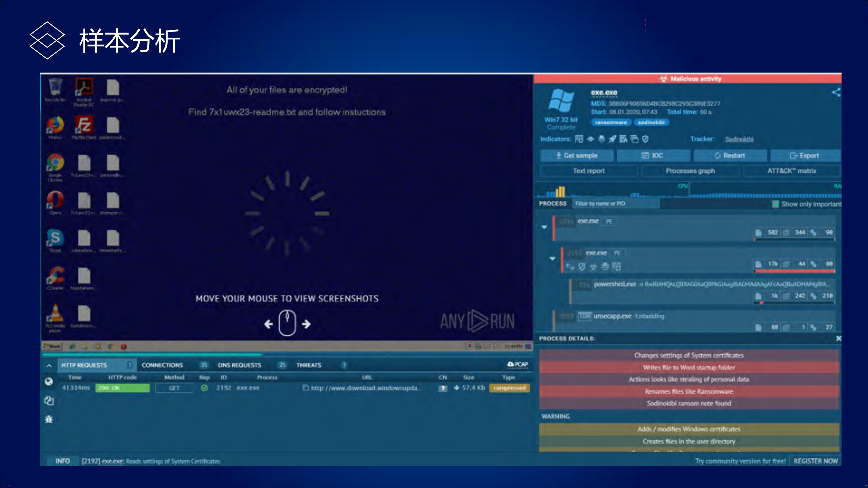This screenshot has height=488, width=868.
Task: Click the share icon next to exe.exe
Action: (836, 93)
